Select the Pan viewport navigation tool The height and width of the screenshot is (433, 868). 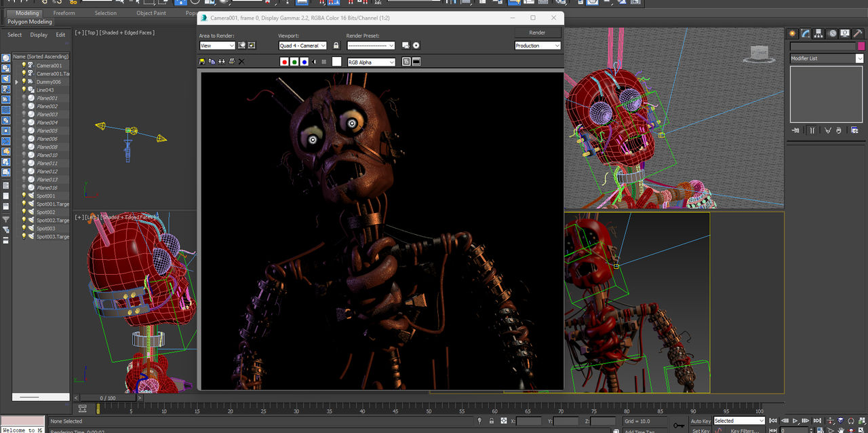click(x=842, y=430)
